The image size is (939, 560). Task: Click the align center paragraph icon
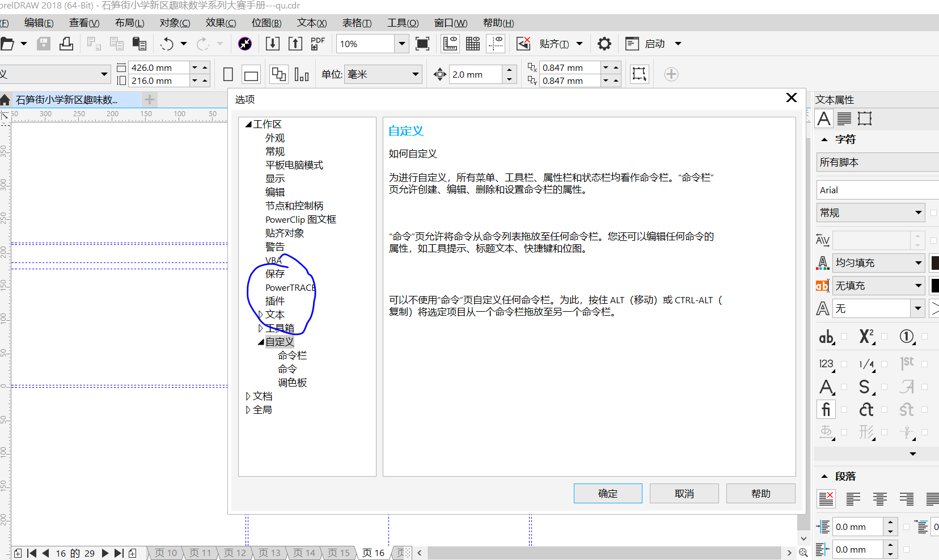point(880,499)
